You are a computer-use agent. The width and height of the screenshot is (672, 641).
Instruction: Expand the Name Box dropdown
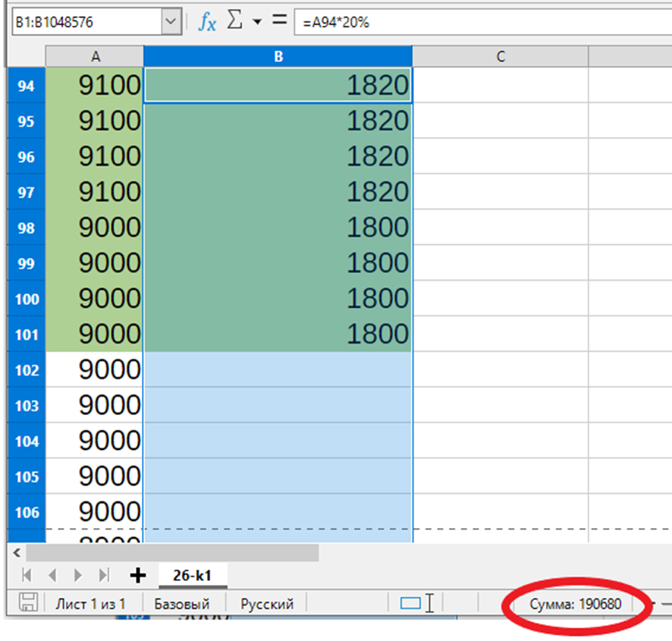point(171,22)
